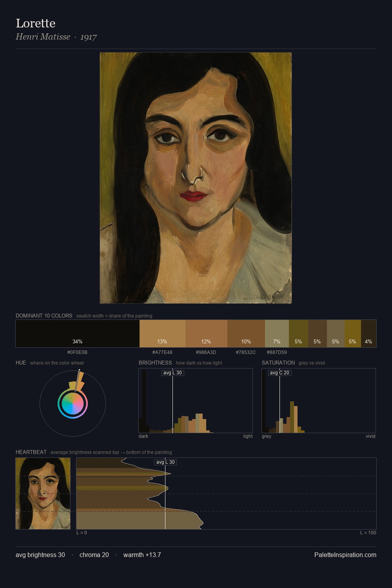Screen dimensions: 392x588
Task: Click the SATURATION section heading
Action: pos(278,363)
